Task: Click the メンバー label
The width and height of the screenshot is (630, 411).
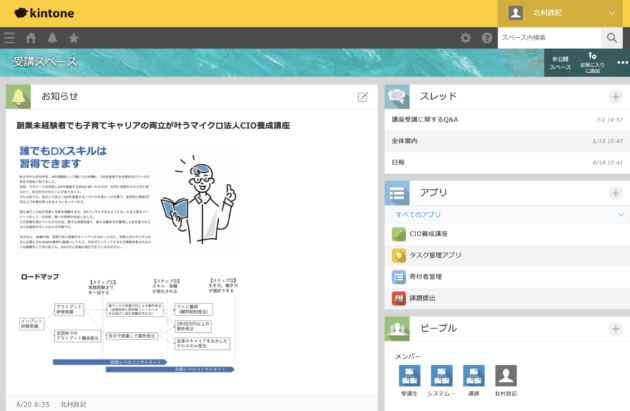Action: tap(408, 356)
